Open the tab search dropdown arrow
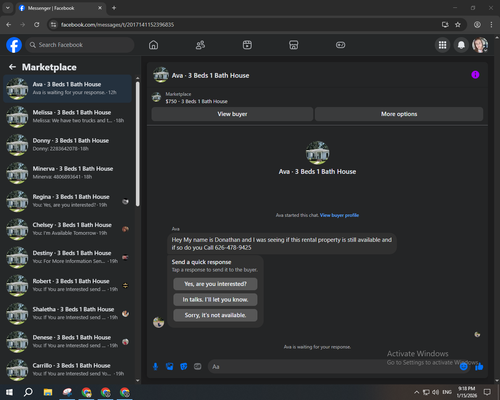The height and width of the screenshot is (400, 500). click(x=8, y=8)
